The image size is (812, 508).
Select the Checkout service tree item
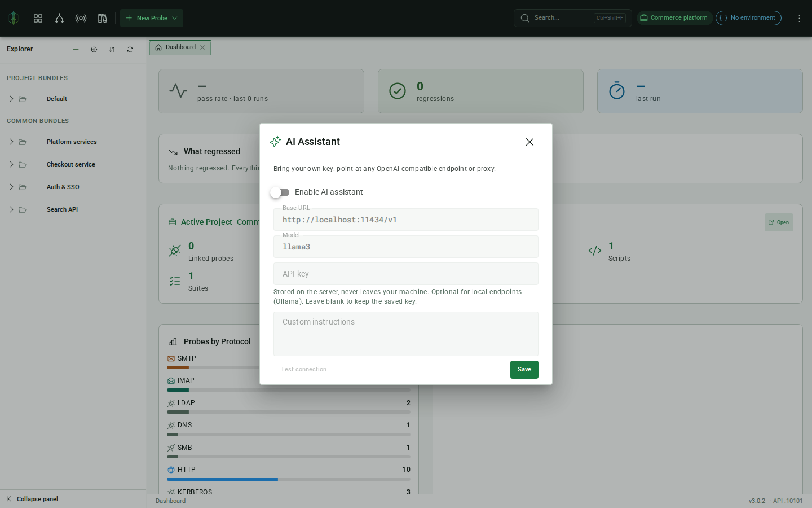73,164
